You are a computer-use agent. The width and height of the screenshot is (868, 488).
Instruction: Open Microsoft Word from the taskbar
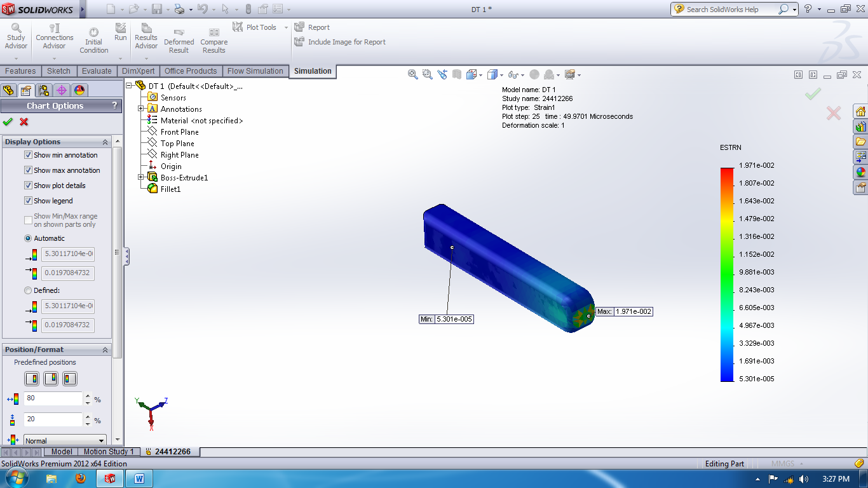[139, 478]
